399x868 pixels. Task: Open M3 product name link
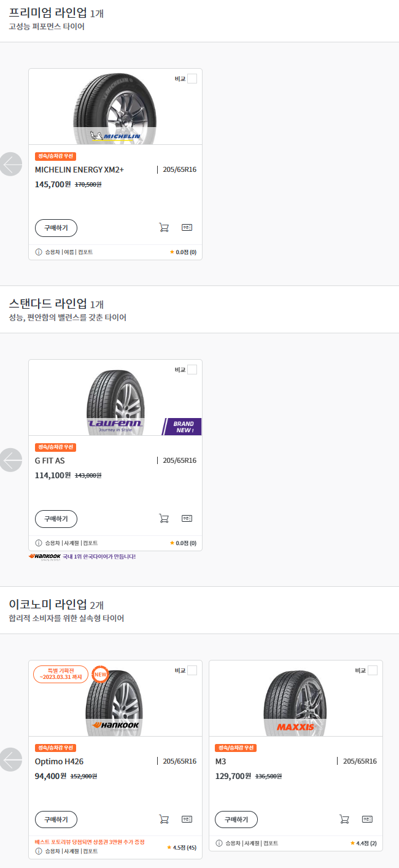pyautogui.click(x=221, y=761)
